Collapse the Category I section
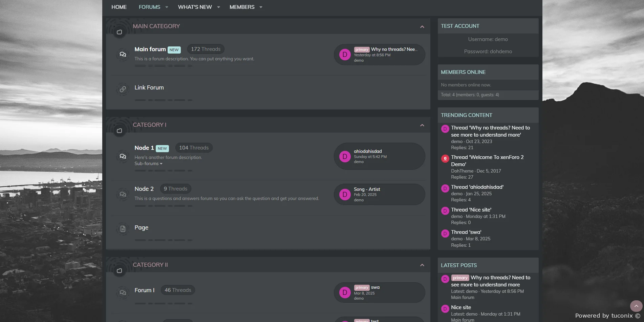Viewport: 644px width, 322px height. click(422, 125)
